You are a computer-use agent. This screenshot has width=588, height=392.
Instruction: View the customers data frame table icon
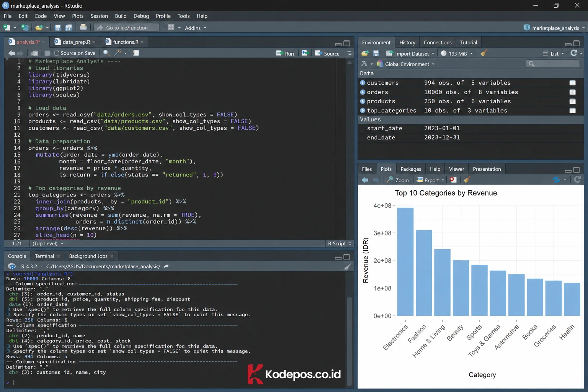572,83
